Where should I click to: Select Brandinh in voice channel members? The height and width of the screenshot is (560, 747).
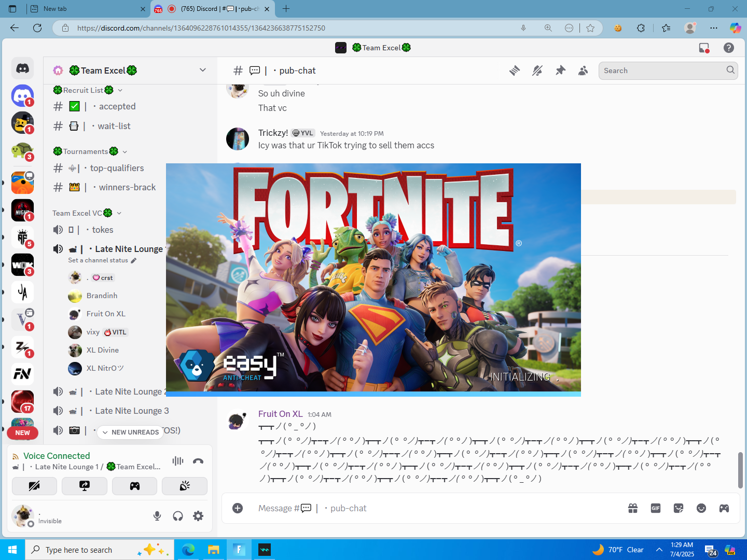(102, 296)
